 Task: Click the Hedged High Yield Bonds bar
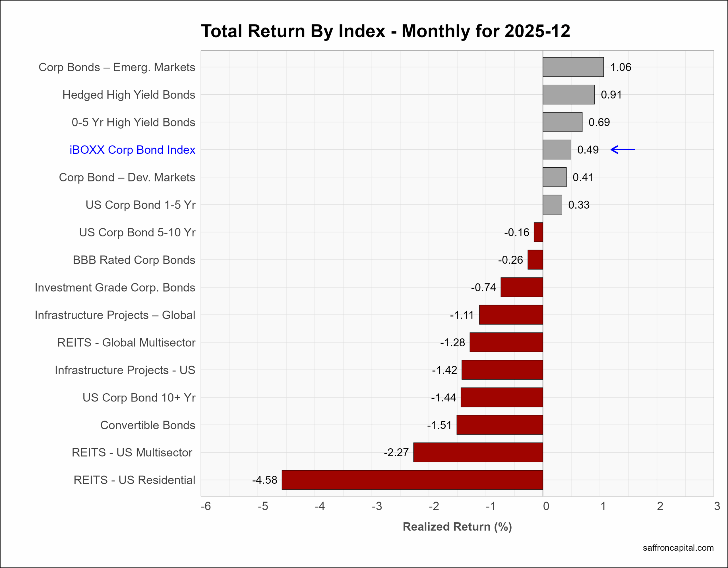click(568, 95)
